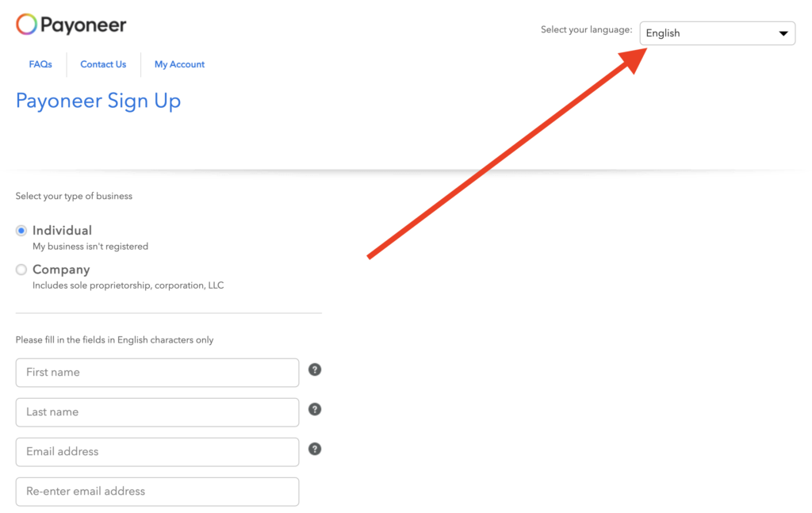Select the Individual radio button
This screenshot has height=513, width=812.
[x=21, y=231]
